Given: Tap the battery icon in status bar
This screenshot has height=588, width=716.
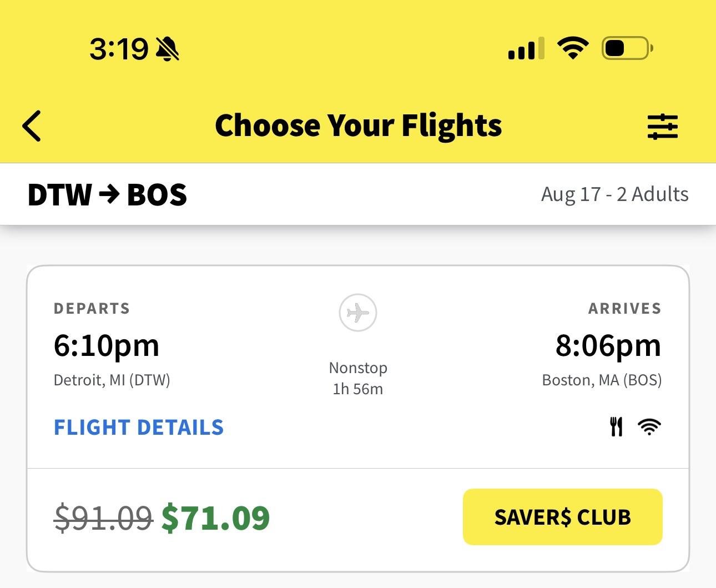Looking at the screenshot, I should click(x=627, y=48).
